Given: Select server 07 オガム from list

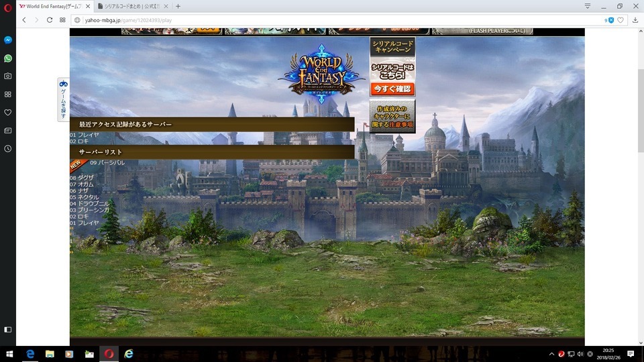Looking at the screenshot, I should 82,184.
